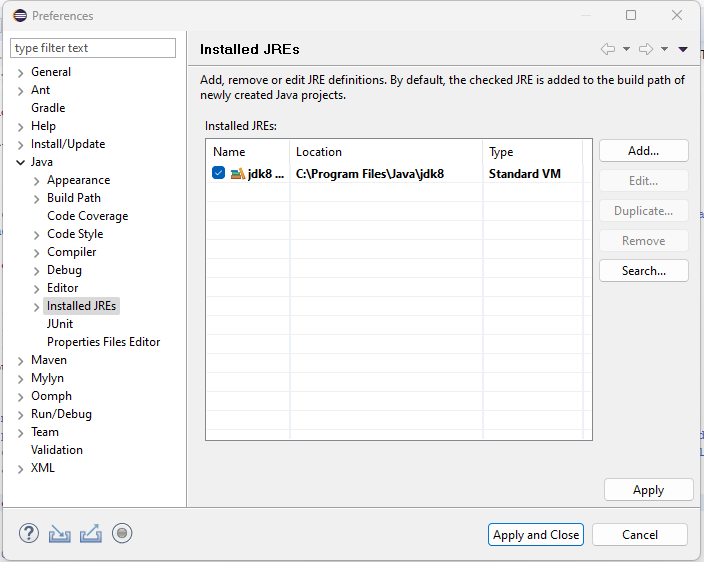Open Properties Files Editor page
This screenshot has height=562, width=704.
[x=104, y=342]
